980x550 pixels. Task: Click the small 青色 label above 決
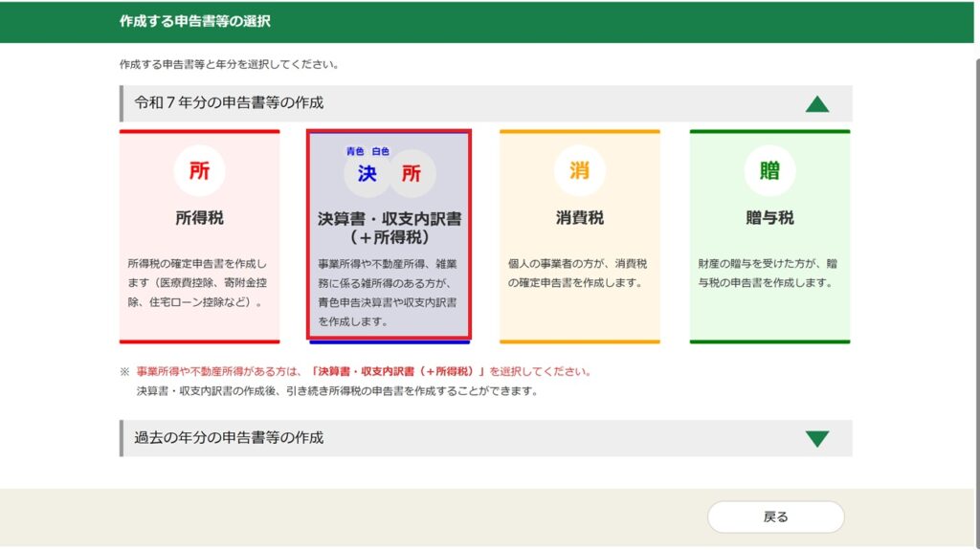pyautogui.click(x=356, y=151)
